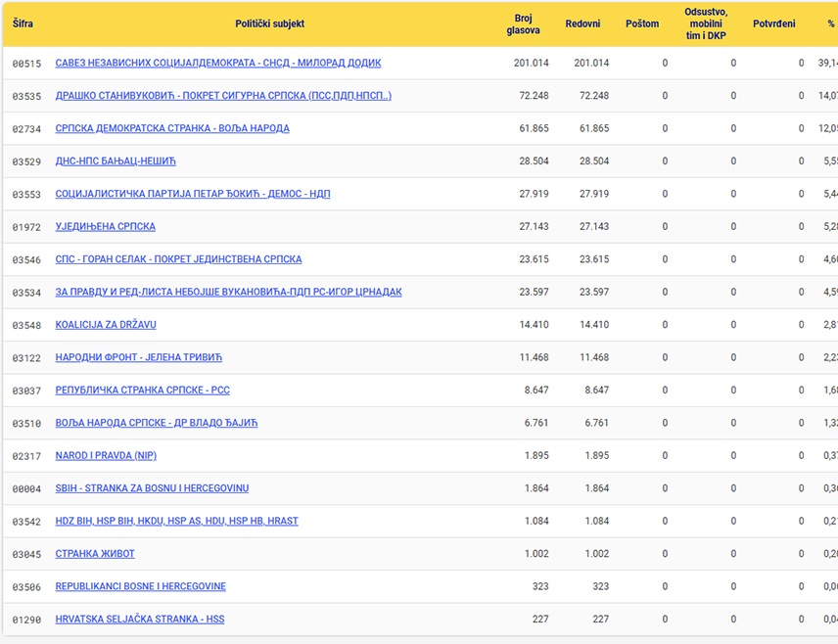Click the Redovni value 1.084

(597, 521)
